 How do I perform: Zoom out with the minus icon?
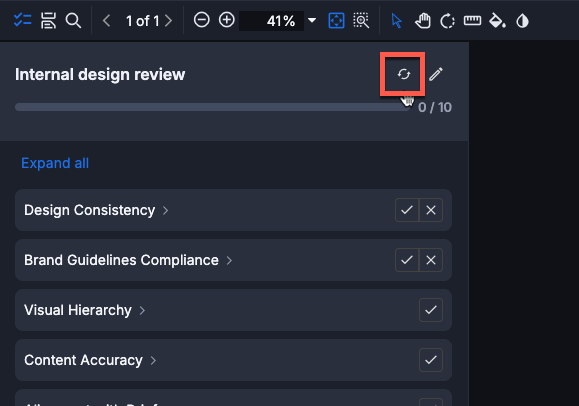click(x=202, y=20)
